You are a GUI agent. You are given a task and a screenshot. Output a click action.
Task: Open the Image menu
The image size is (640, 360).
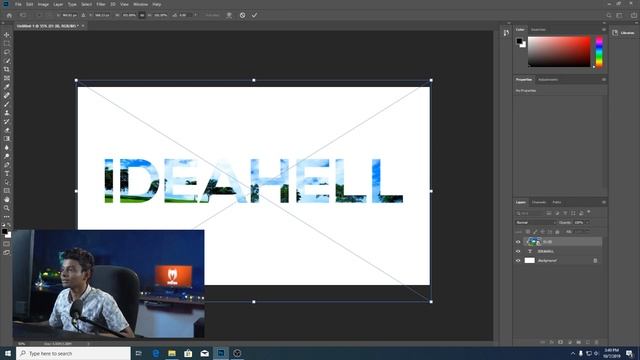pos(43,4)
